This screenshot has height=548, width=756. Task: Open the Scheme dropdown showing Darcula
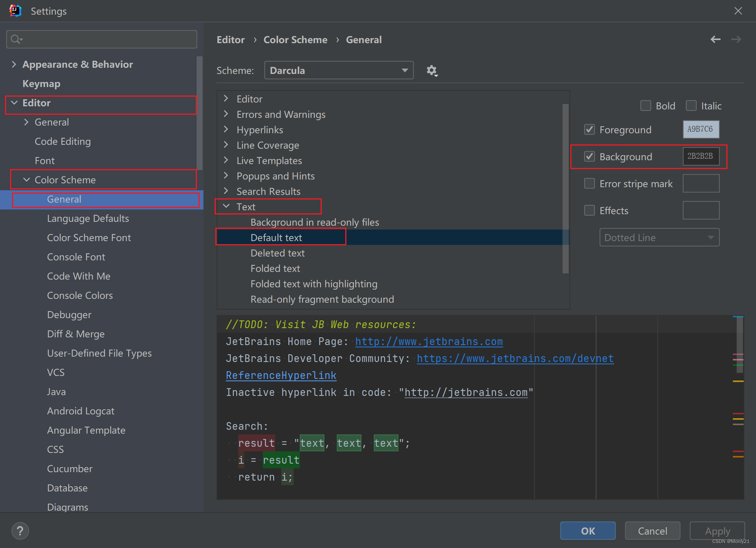pos(339,70)
